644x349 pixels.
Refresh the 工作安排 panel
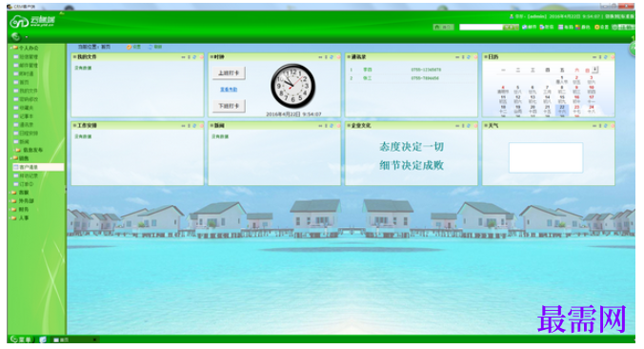coord(194,126)
